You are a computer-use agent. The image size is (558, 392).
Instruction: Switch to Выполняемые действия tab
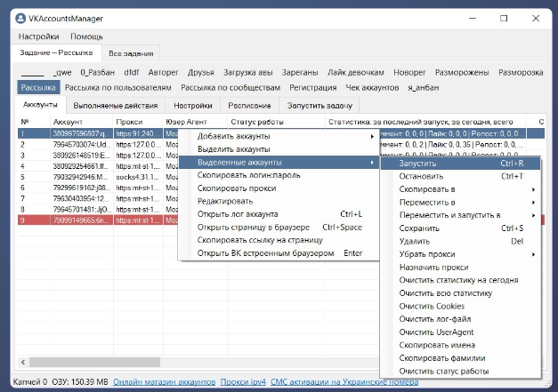[116, 106]
